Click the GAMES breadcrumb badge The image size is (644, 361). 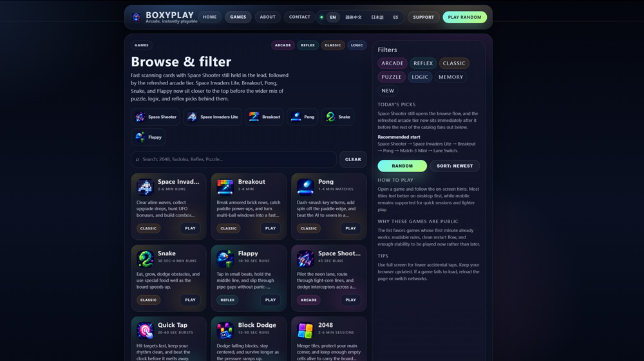click(x=142, y=45)
